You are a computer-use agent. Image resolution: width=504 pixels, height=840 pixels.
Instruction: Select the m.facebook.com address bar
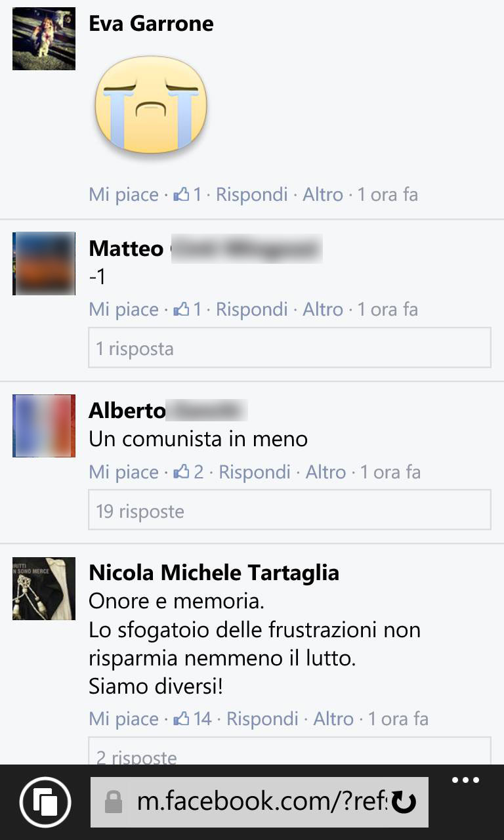pyautogui.click(x=259, y=802)
